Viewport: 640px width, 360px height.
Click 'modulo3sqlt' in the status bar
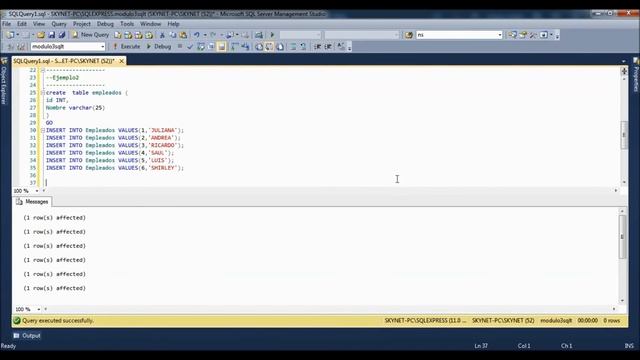pyautogui.click(x=556, y=320)
